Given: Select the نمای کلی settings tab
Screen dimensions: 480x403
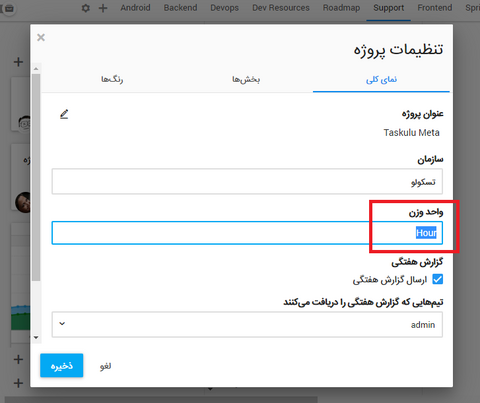Looking at the screenshot, I should (x=381, y=79).
